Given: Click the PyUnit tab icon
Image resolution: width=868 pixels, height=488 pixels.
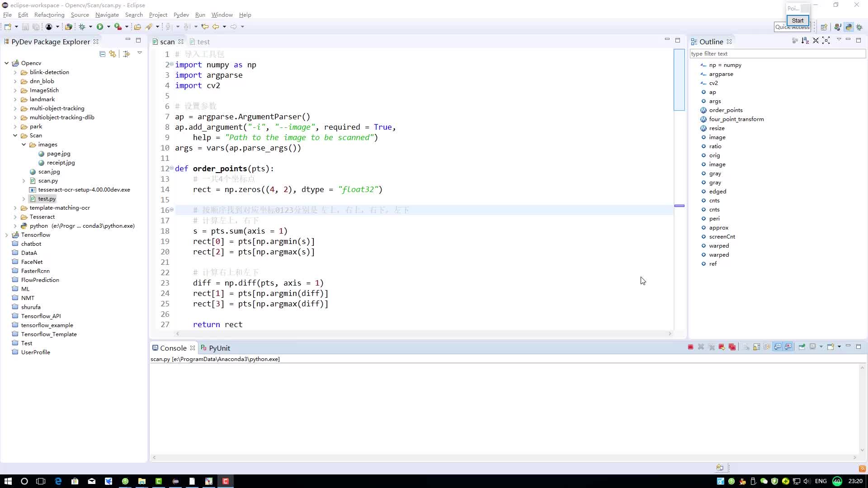Looking at the screenshot, I should tap(203, 347).
